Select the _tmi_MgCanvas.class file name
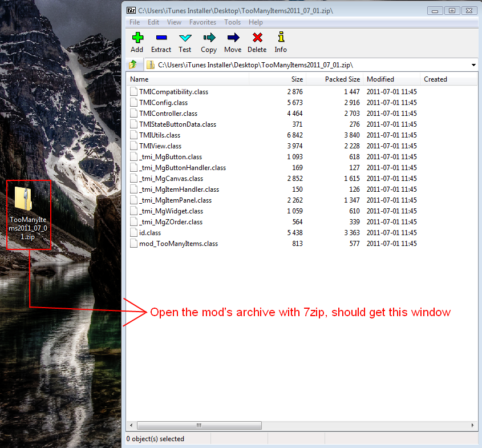This screenshot has width=482, height=448. pyautogui.click(x=171, y=178)
